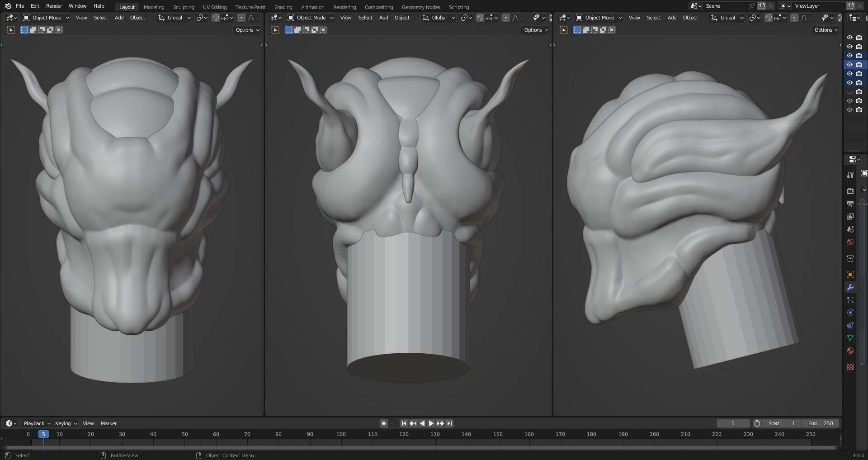Expand the Options dropdown in viewport header
868x460 pixels.
246,30
